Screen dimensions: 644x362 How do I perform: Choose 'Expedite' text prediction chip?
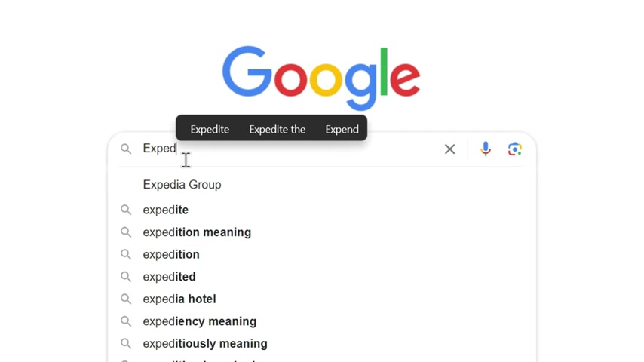click(210, 129)
